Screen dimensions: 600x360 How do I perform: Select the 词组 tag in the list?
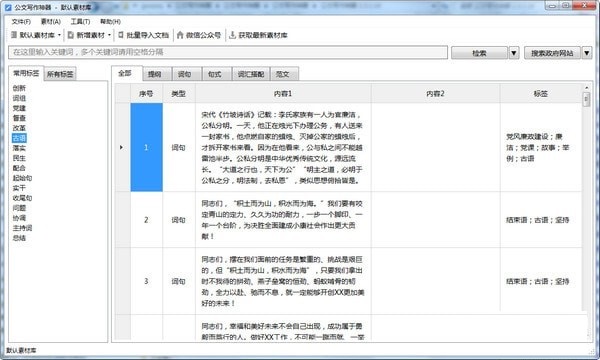coord(19,98)
